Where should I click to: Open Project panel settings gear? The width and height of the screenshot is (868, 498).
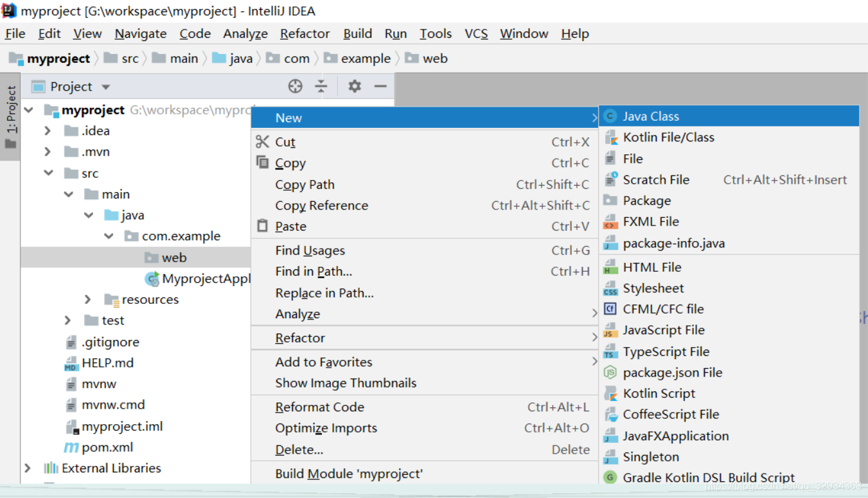pos(355,86)
